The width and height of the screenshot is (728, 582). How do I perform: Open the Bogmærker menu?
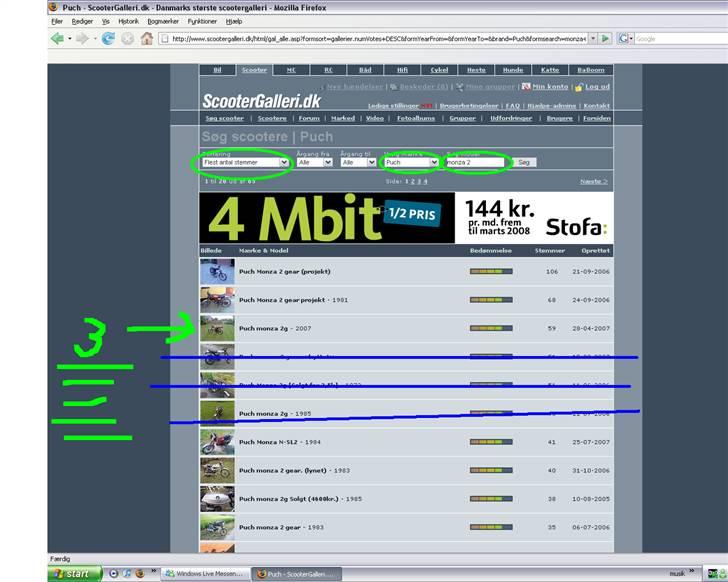[x=163, y=21]
